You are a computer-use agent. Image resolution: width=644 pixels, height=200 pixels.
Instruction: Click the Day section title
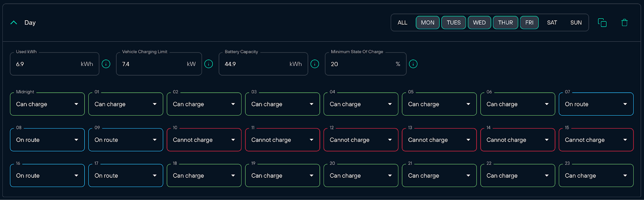pos(30,23)
